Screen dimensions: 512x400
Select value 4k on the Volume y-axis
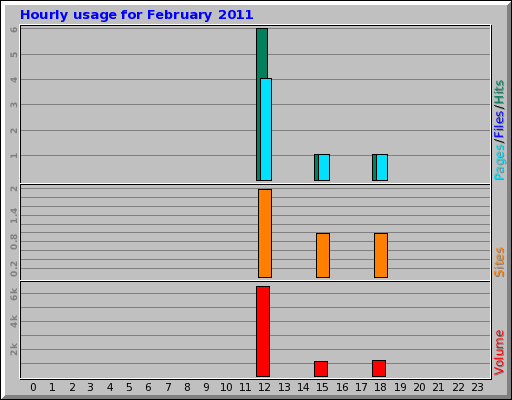14,322
